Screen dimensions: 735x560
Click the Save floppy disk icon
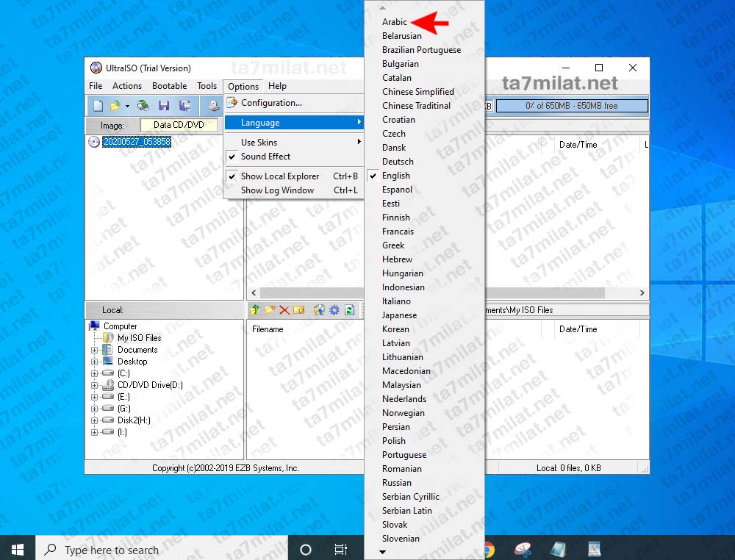[x=164, y=106]
